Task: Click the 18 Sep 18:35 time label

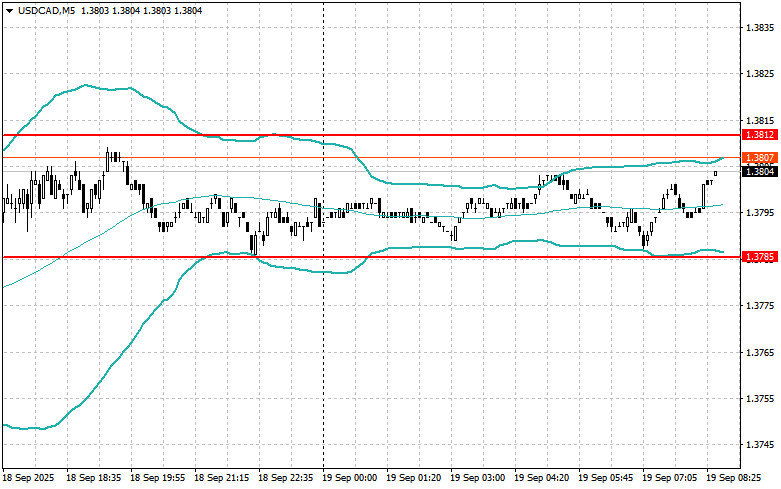Action: click(94, 478)
